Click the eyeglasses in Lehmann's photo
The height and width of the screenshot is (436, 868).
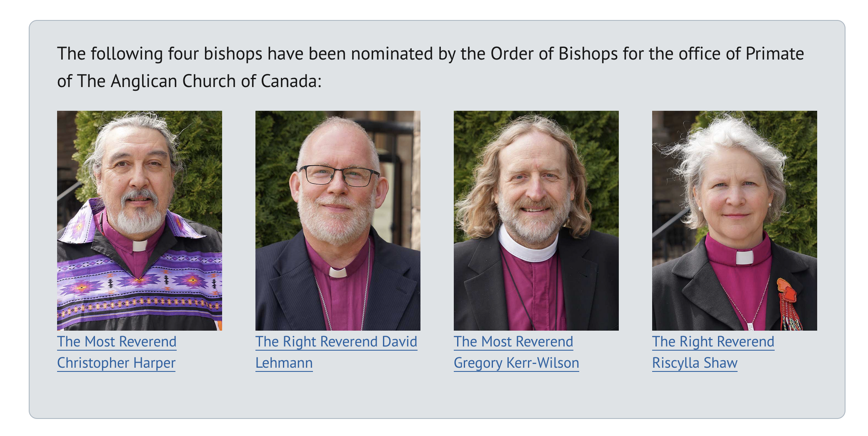pos(339,175)
